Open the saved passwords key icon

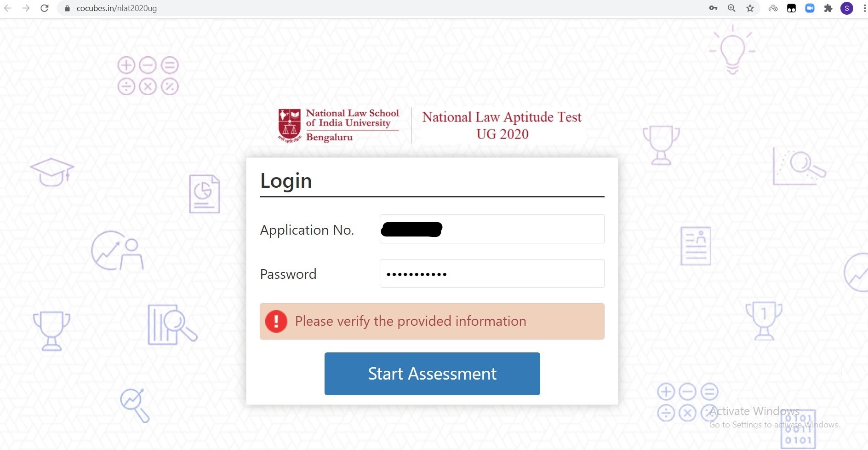coord(713,8)
